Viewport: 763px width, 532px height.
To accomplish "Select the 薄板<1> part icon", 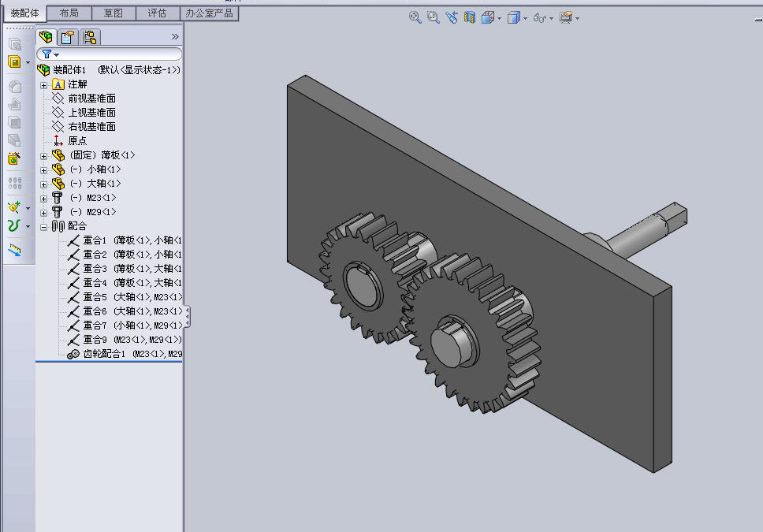I will click(x=58, y=155).
